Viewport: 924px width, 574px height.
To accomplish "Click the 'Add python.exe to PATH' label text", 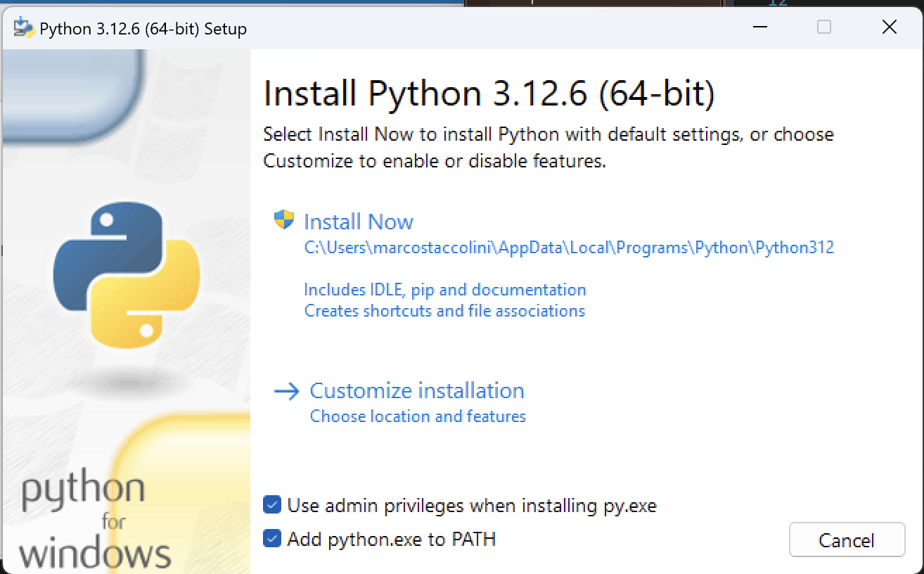I will coord(391,540).
